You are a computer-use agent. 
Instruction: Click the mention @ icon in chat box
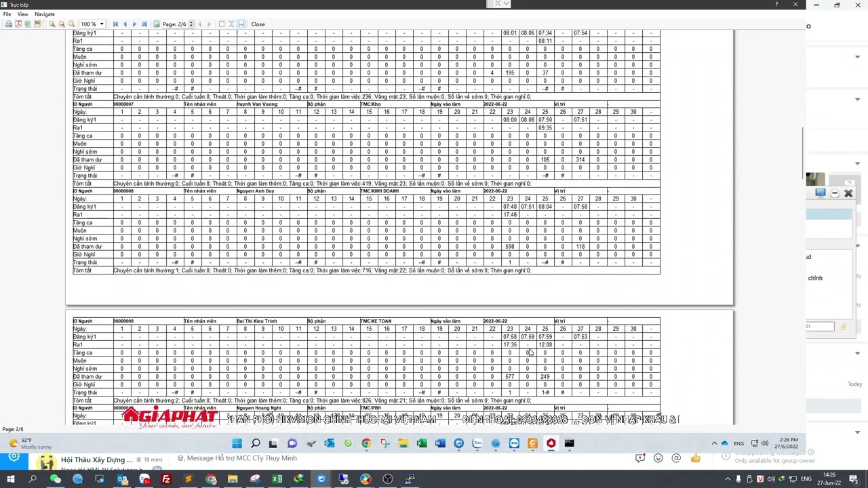tap(676, 458)
